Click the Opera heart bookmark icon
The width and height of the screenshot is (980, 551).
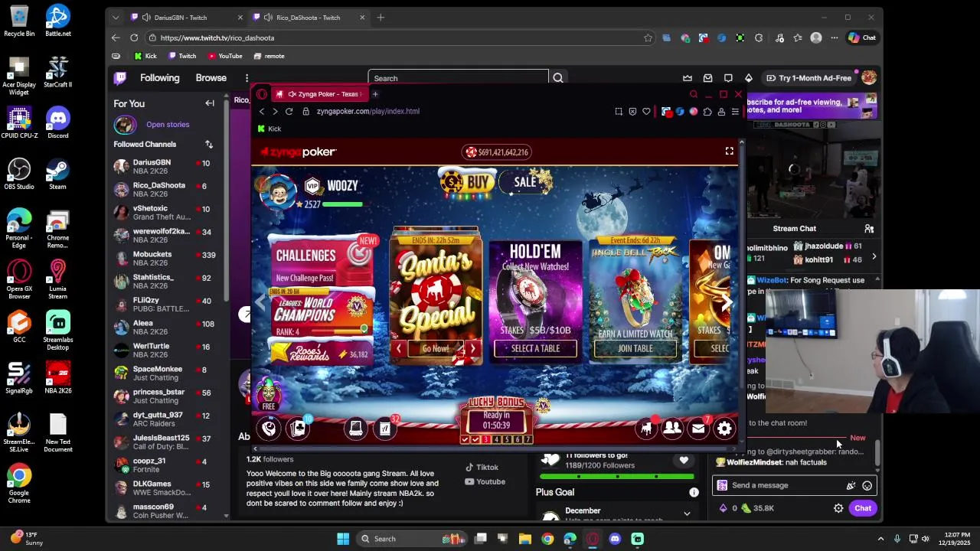click(646, 112)
